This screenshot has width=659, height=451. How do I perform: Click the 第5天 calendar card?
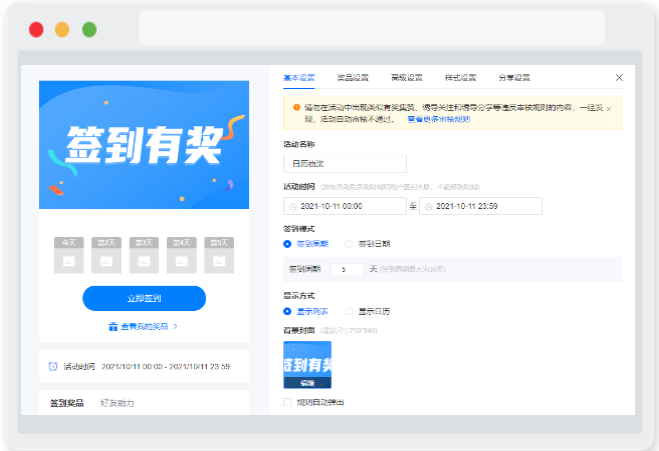[x=219, y=255]
